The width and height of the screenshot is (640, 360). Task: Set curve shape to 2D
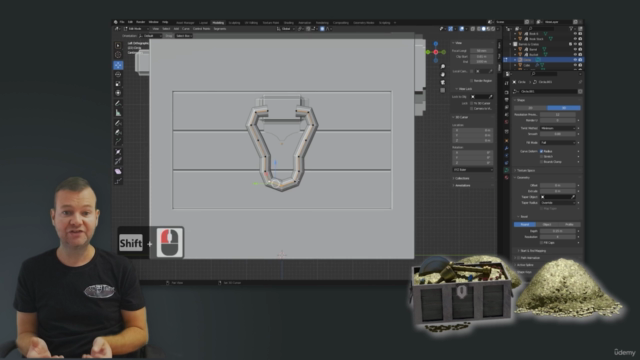(531, 108)
